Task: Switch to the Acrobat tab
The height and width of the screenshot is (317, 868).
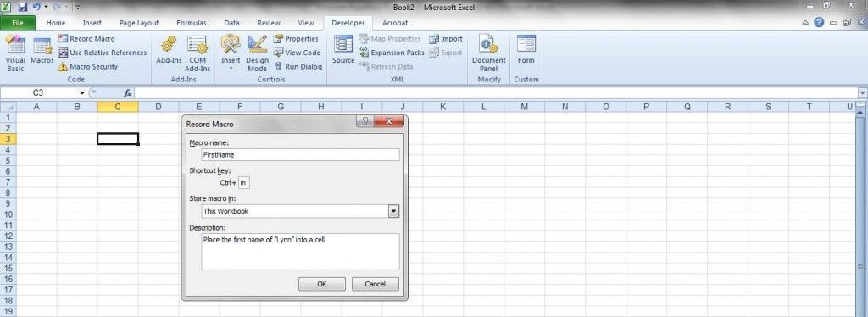Action: [395, 23]
